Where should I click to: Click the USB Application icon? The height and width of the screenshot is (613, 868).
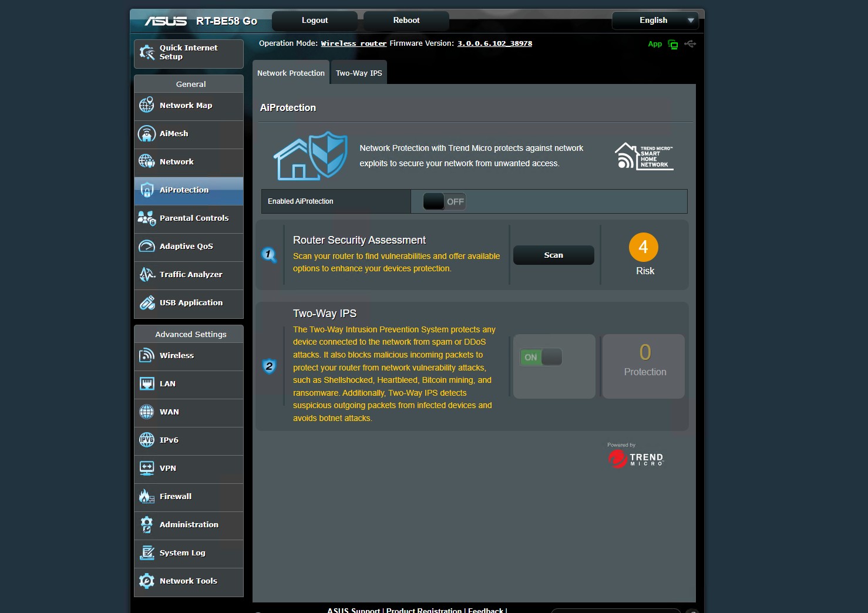[x=147, y=302]
